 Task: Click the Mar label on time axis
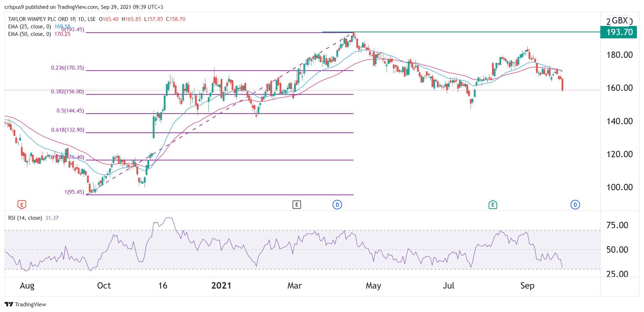(x=294, y=286)
